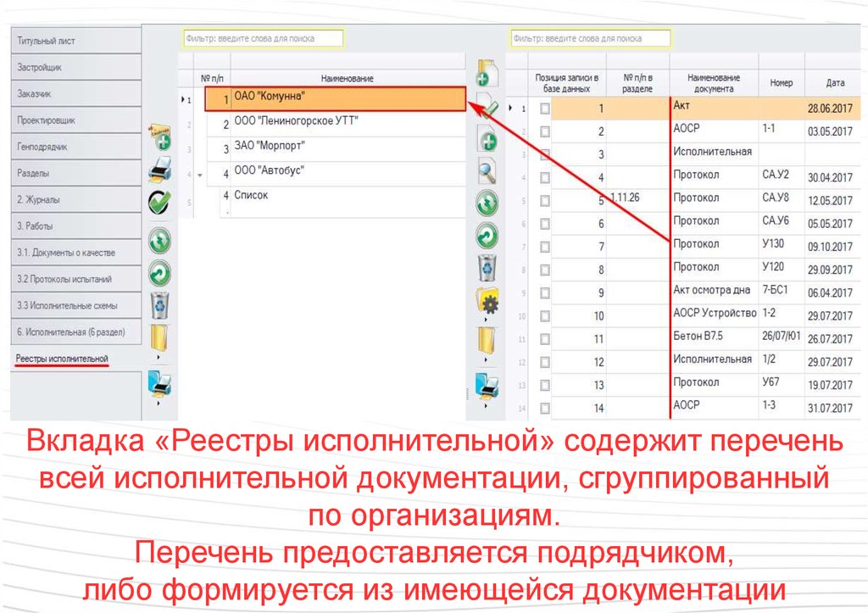Image resolution: width=868 pixels, height=613 pixels.
Task: Select the ООО "Пениногорское УТТ" row
Action: coord(336,123)
